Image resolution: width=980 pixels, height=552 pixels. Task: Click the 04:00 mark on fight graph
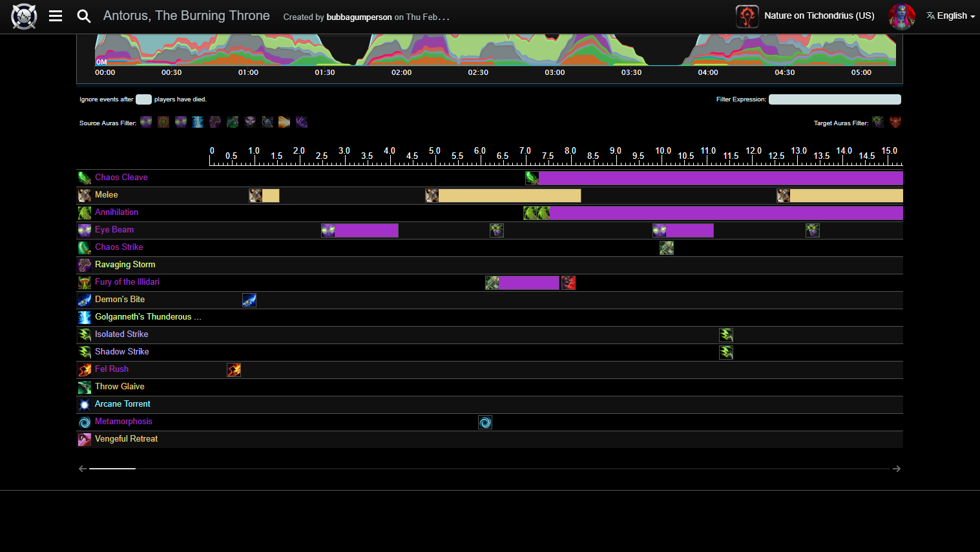point(708,72)
